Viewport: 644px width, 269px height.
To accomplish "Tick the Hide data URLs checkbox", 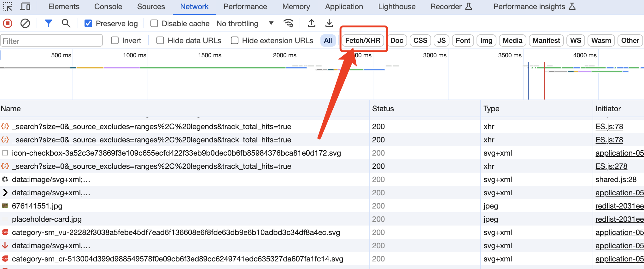I will [x=160, y=41].
